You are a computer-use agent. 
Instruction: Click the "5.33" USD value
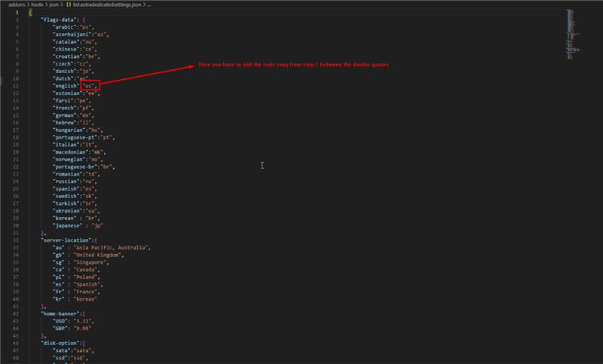[x=90, y=321]
